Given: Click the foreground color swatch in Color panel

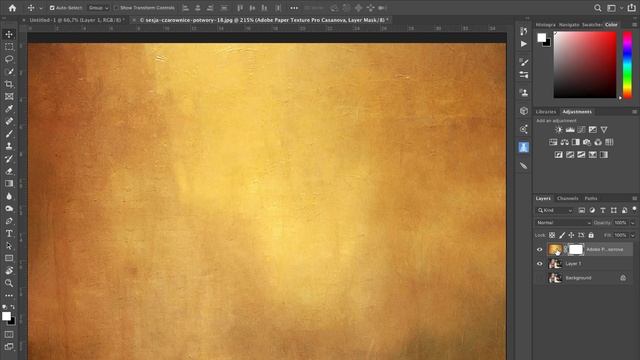Looking at the screenshot, I should pos(542,38).
